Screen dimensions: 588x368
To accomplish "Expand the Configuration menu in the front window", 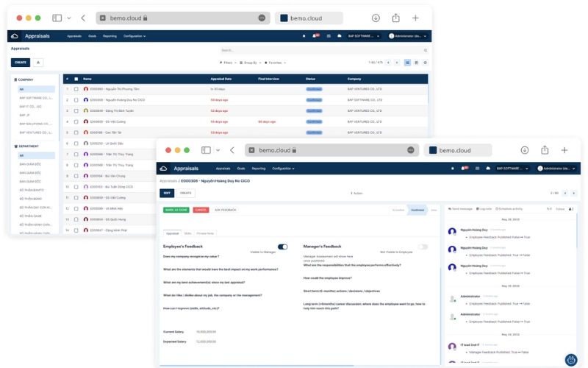I will [x=283, y=169].
